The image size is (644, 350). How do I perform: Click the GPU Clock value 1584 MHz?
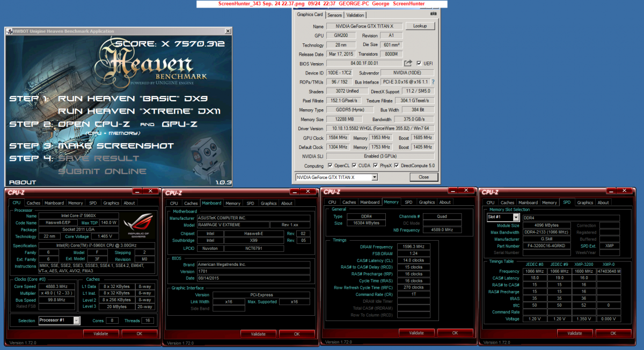pyautogui.click(x=338, y=138)
